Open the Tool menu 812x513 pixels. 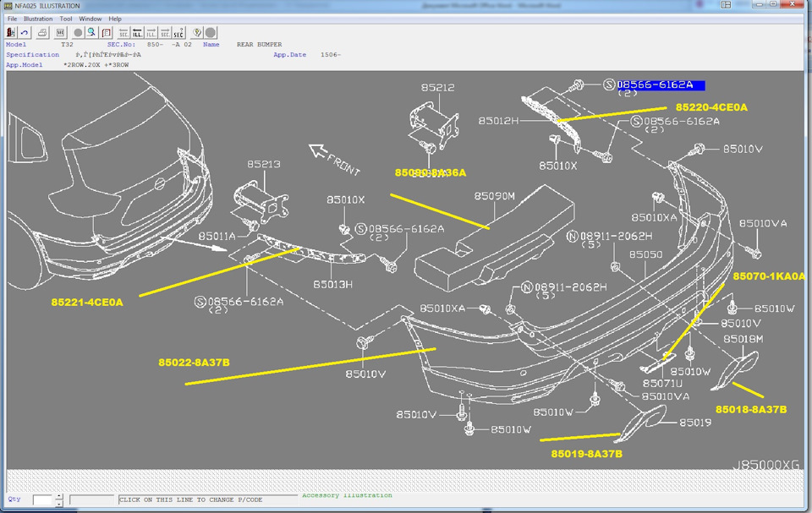pyautogui.click(x=66, y=19)
